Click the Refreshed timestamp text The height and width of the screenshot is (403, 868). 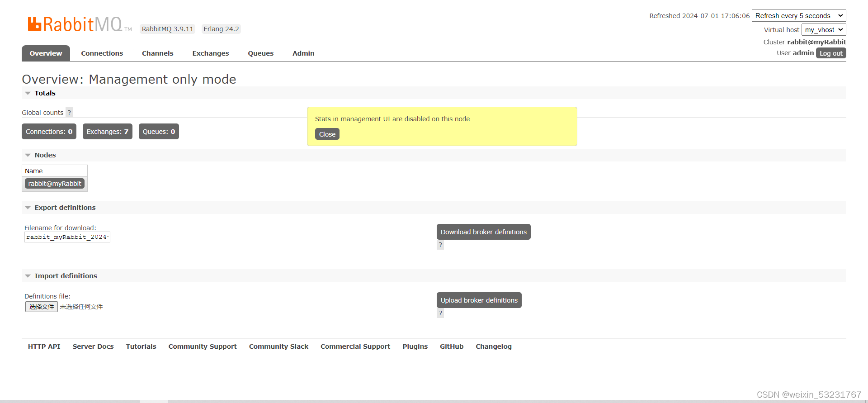(x=699, y=16)
